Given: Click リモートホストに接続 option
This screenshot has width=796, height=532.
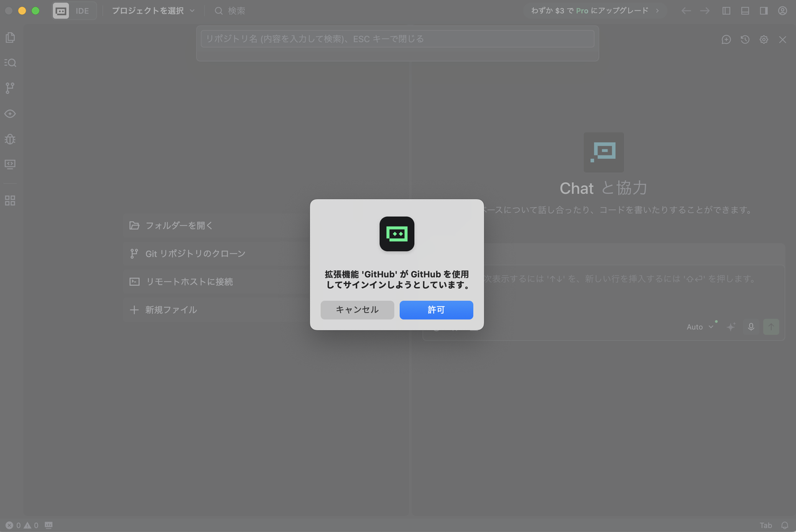Looking at the screenshot, I should click(x=216, y=282).
